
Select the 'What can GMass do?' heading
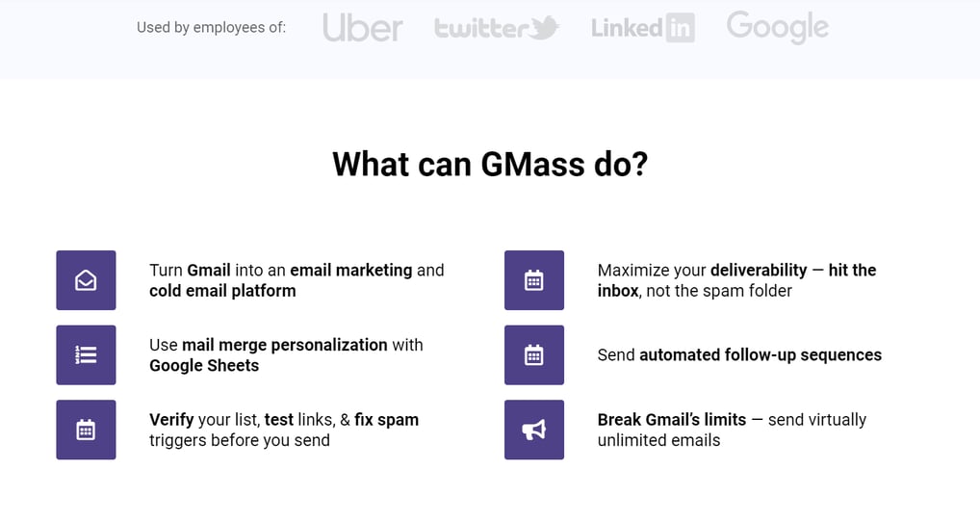(x=490, y=165)
